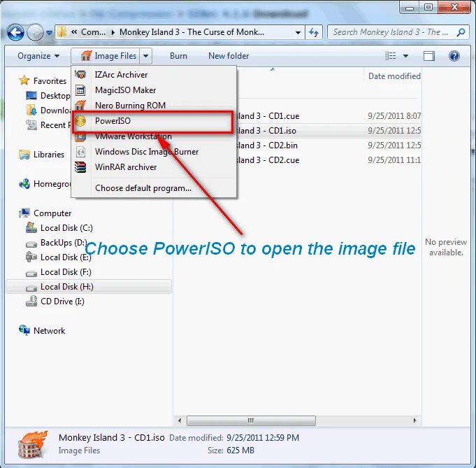This screenshot has width=476, height=468.
Task: Open Recent Places in Favorites
Action: pyautogui.click(x=55, y=125)
